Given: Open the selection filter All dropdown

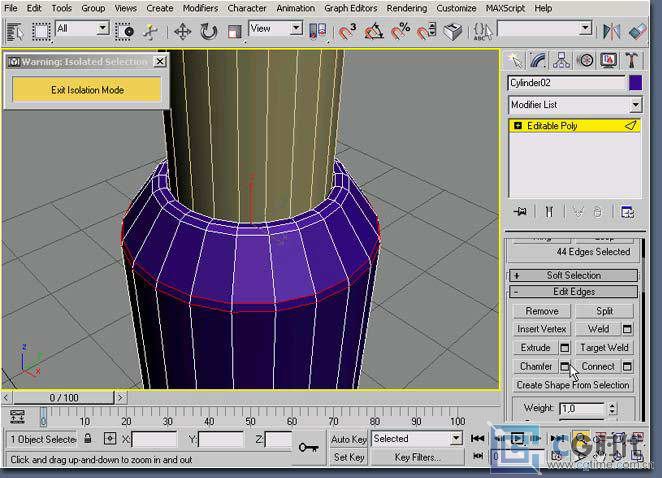Looking at the screenshot, I should (103, 29).
